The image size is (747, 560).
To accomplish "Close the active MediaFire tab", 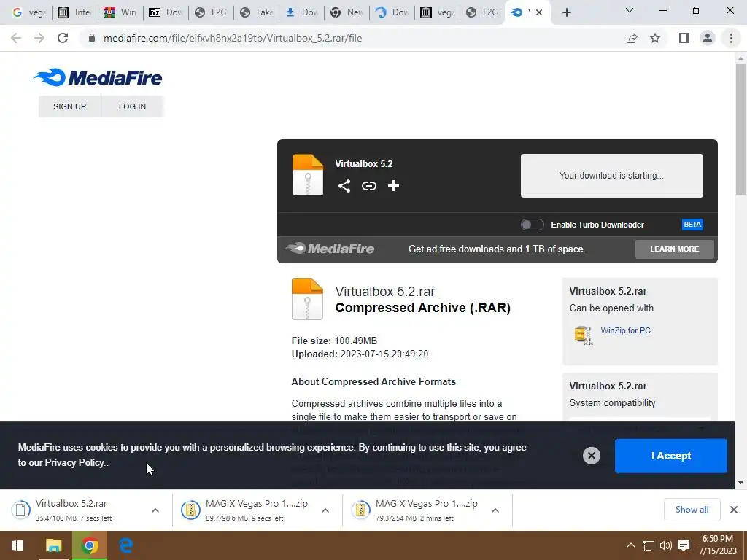I will (x=539, y=12).
